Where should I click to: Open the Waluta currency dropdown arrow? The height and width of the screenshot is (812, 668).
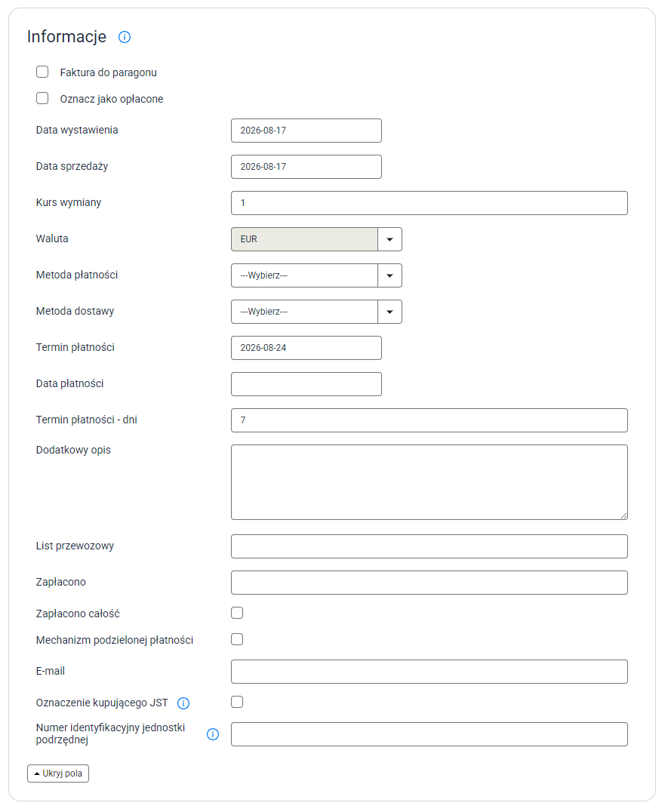coord(390,239)
